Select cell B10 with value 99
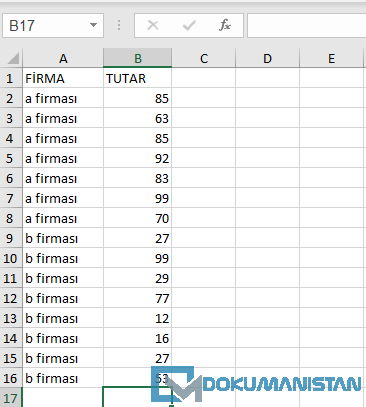The width and height of the screenshot is (366, 407). pos(138,258)
